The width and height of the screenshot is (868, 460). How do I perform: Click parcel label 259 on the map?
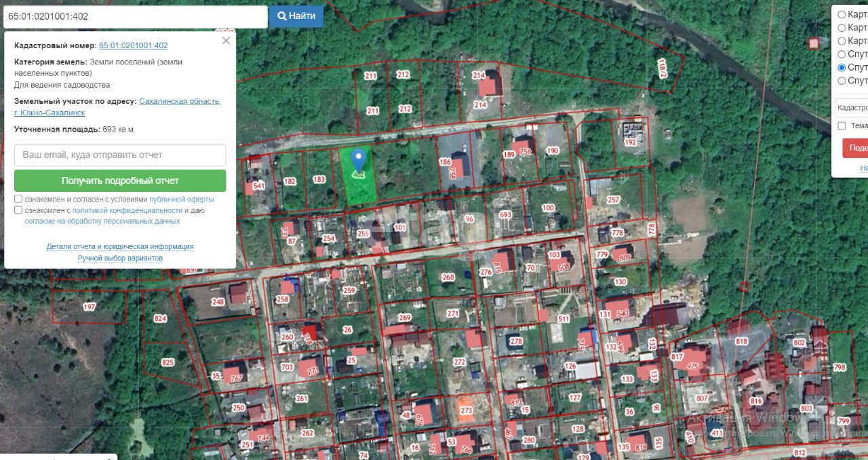click(349, 290)
